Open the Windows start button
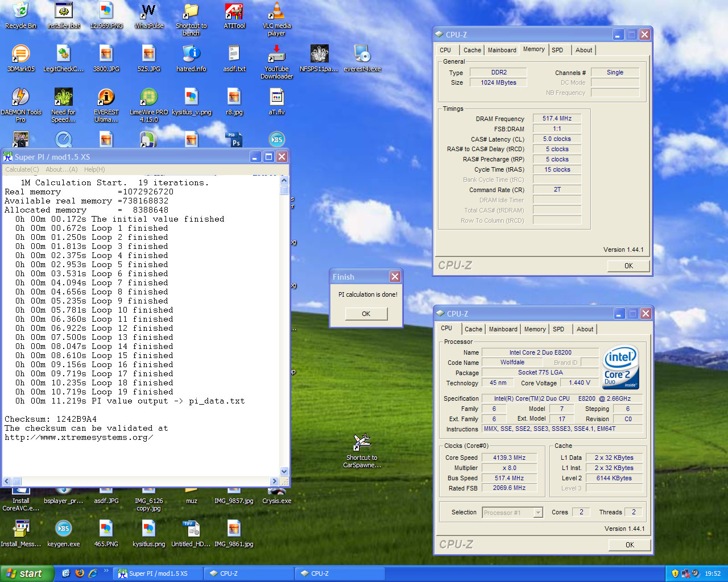The height and width of the screenshot is (582, 728). 27,573
